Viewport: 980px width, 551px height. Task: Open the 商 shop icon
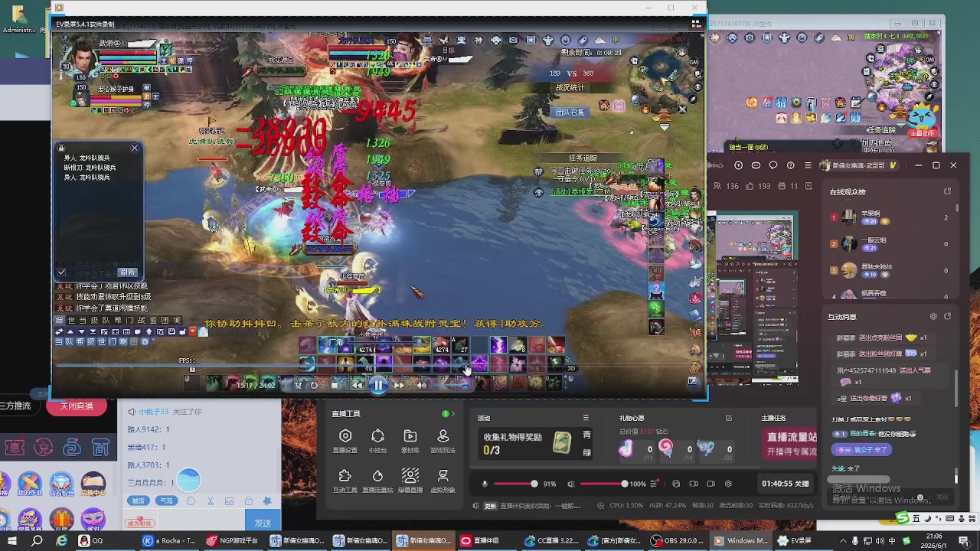coord(100,446)
